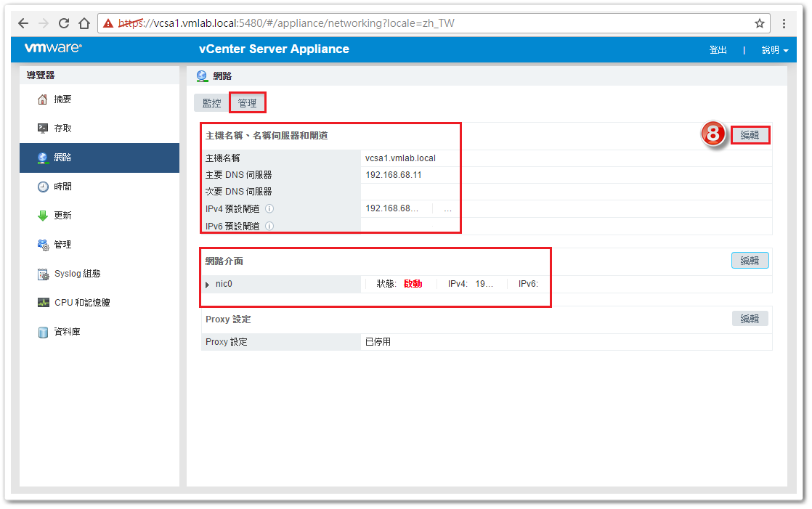The image size is (812, 509).
Task: Click 編輯 for Proxy 設定 section
Action: [x=750, y=319]
